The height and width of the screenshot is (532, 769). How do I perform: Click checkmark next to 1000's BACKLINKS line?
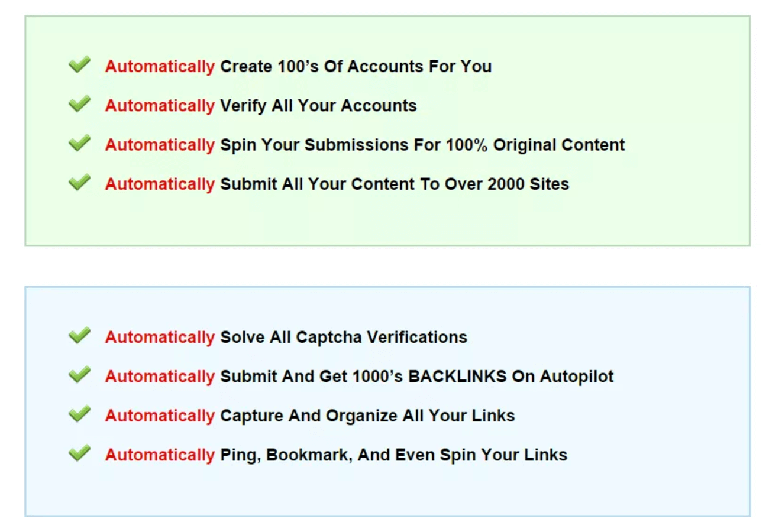coord(79,375)
